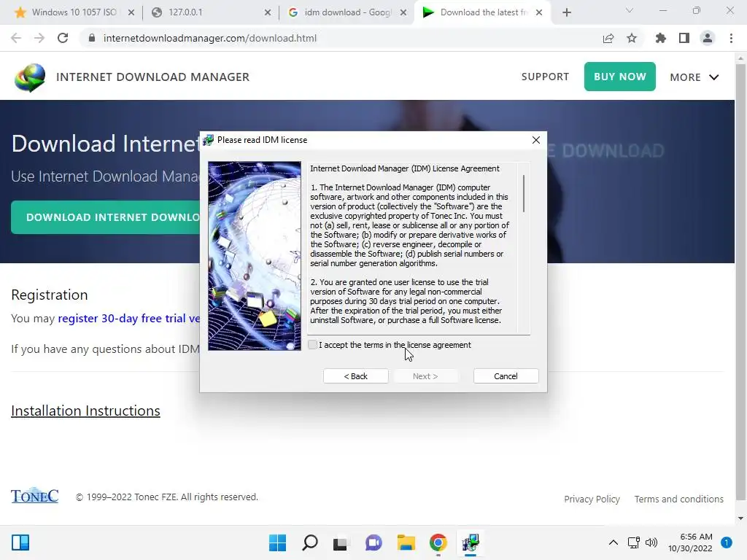Open clock and date 6:56 AM
This screenshot has width=747, height=560.
(690, 542)
